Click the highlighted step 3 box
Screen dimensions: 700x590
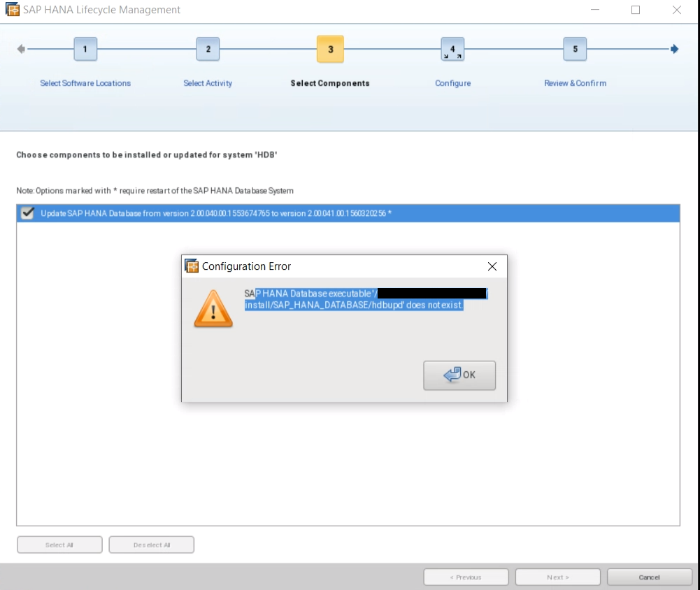click(330, 49)
